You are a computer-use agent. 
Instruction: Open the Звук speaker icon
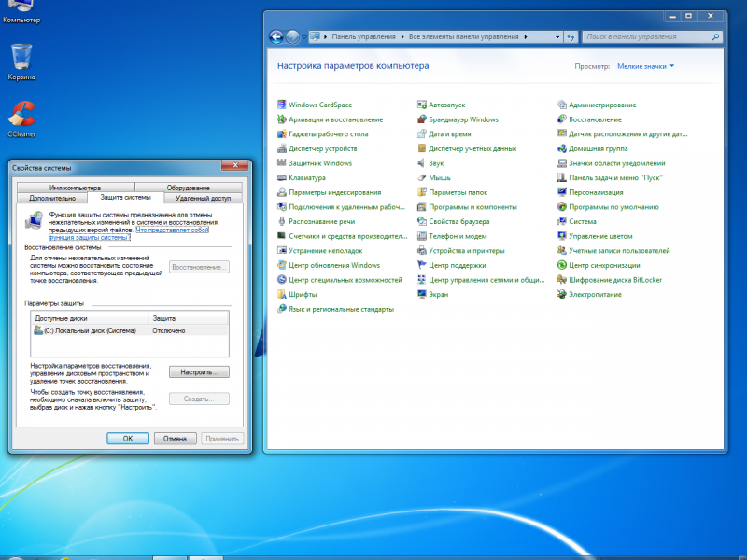(422, 162)
